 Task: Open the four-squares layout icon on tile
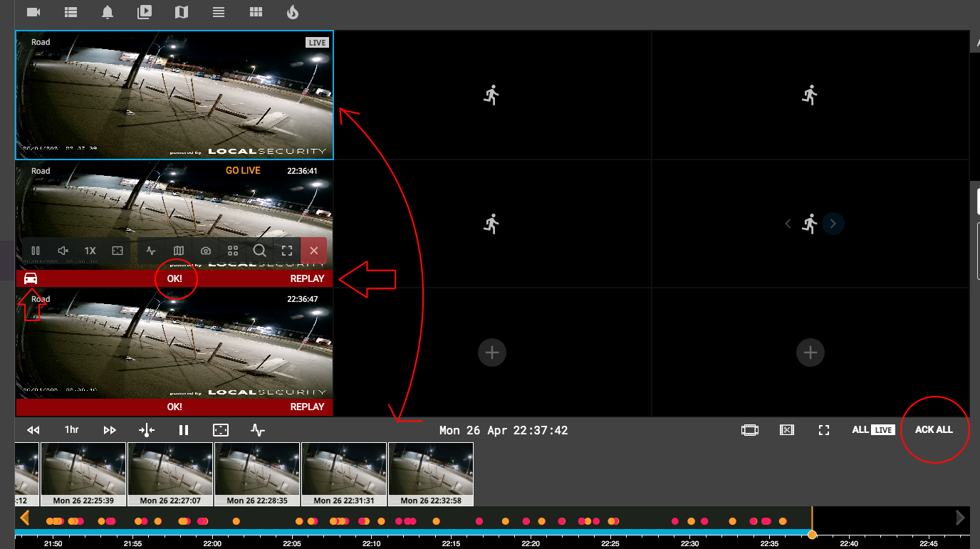233,251
